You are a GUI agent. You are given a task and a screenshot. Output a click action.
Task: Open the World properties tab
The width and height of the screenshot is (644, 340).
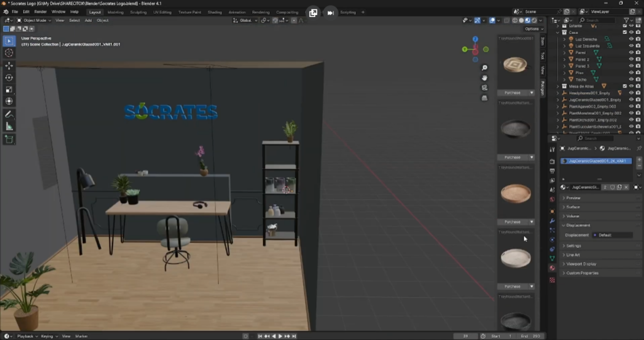point(552,200)
